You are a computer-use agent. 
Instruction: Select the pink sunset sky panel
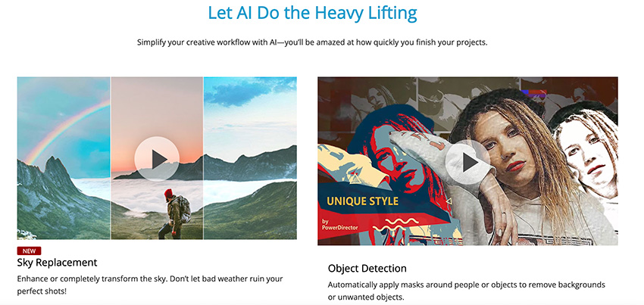[157, 158]
